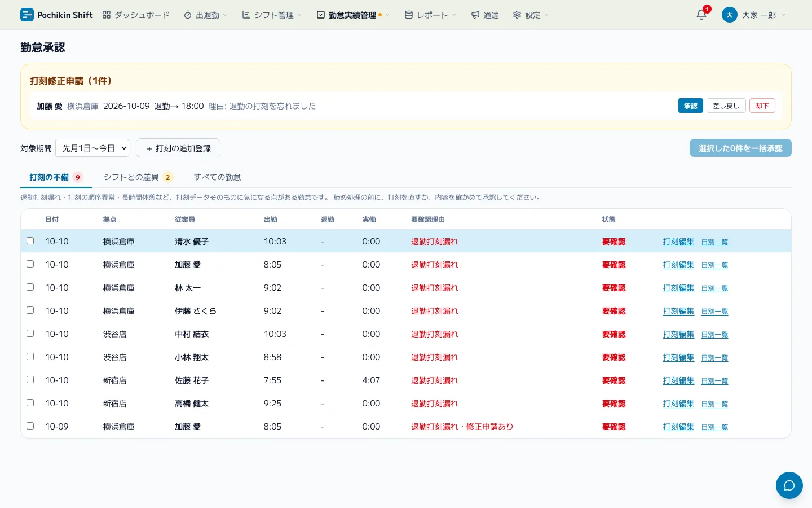This screenshot has width=812, height=508.
Task: Open 打刻編集 for 高橋 健太
Action: (678, 404)
